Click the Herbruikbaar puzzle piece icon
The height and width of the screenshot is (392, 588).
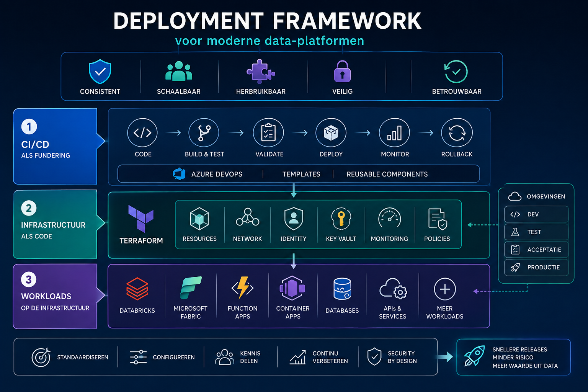pyautogui.click(x=261, y=71)
